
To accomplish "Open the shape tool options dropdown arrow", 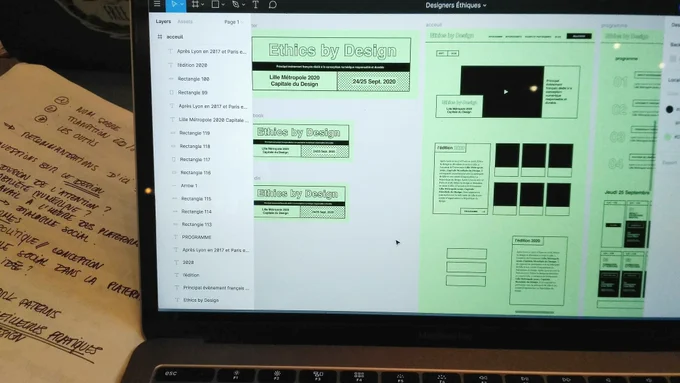I will point(223,5).
